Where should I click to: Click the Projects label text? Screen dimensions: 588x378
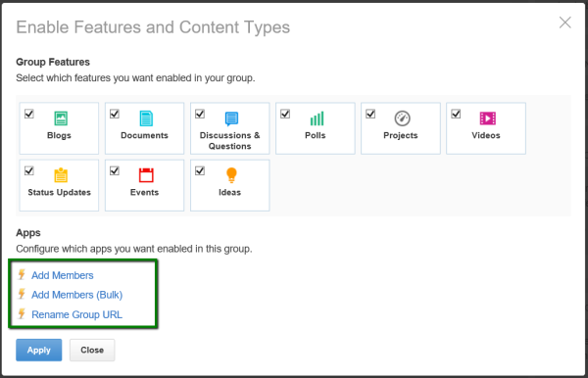(x=401, y=135)
